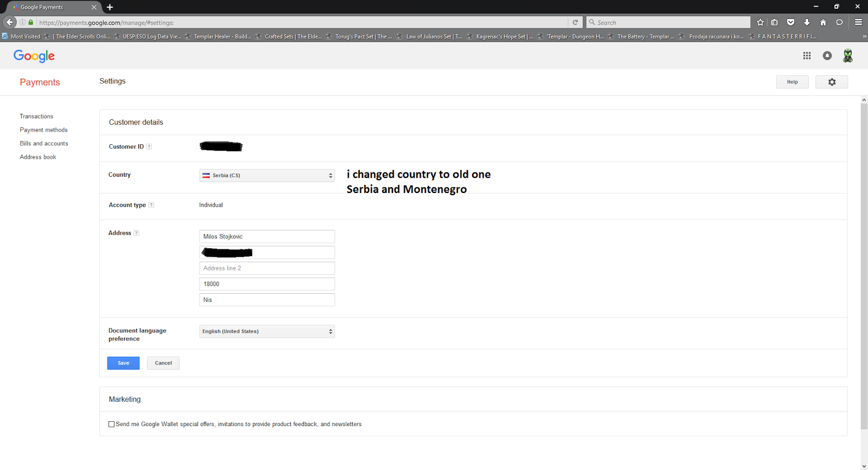This screenshot has height=470, width=868.
Task: Open the Templar Healer bookmark
Action: point(218,36)
